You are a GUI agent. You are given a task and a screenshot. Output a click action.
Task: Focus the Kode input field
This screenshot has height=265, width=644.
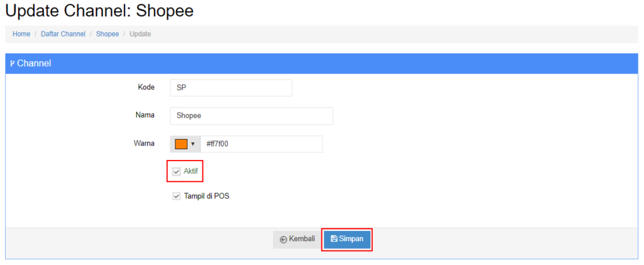[231, 88]
